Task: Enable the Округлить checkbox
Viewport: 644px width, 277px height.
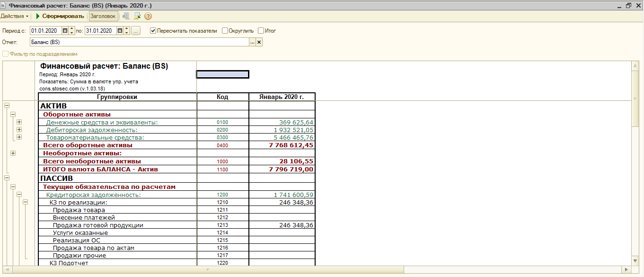Action: pos(225,31)
